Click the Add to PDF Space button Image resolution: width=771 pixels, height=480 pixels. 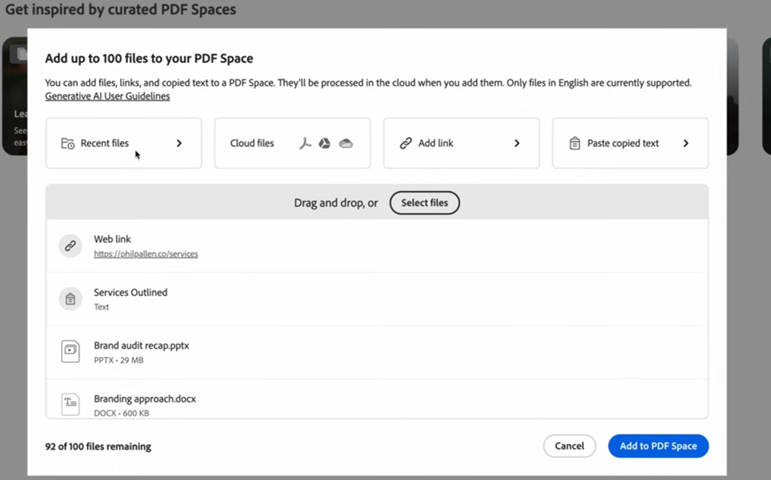658,446
